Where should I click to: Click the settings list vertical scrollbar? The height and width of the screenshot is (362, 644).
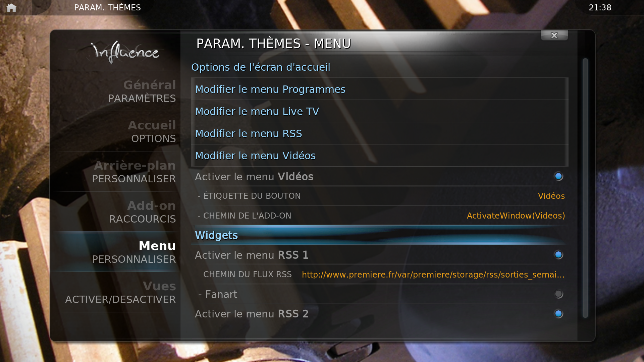pos(585,188)
